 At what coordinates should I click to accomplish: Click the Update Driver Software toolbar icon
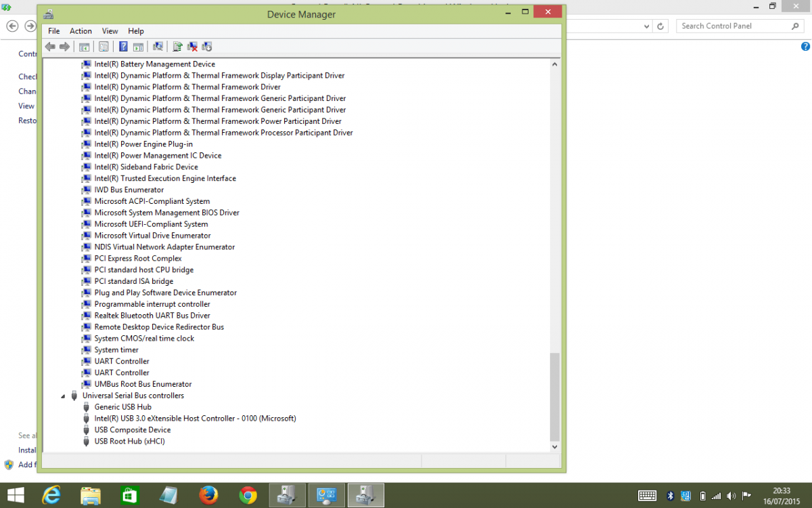pyautogui.click(x=177, y=47)
